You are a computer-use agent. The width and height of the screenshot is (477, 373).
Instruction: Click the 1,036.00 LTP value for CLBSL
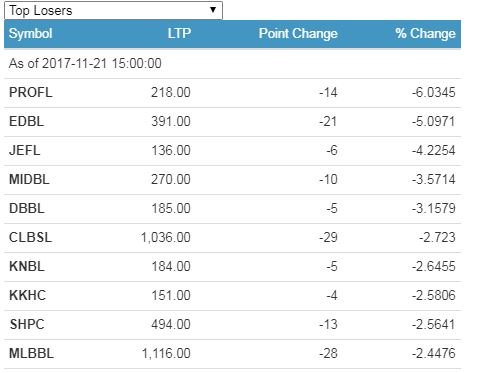pos(166,238)
